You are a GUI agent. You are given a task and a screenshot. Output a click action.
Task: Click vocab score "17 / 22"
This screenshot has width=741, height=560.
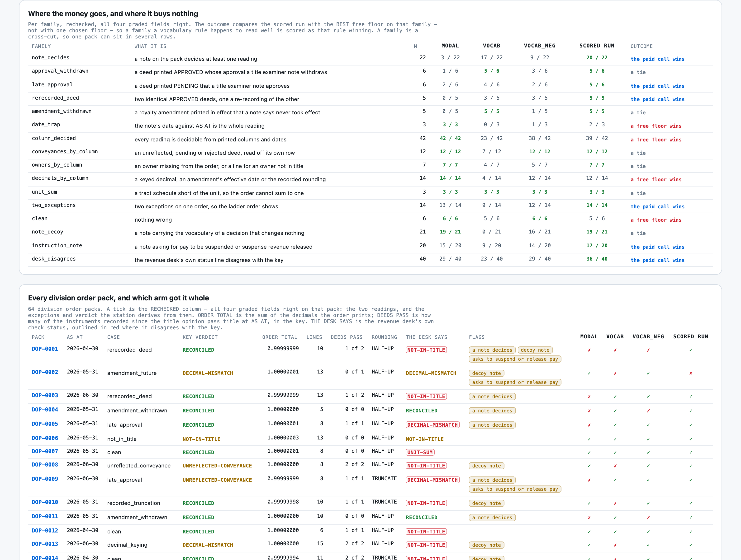click(x=491, y=58)
